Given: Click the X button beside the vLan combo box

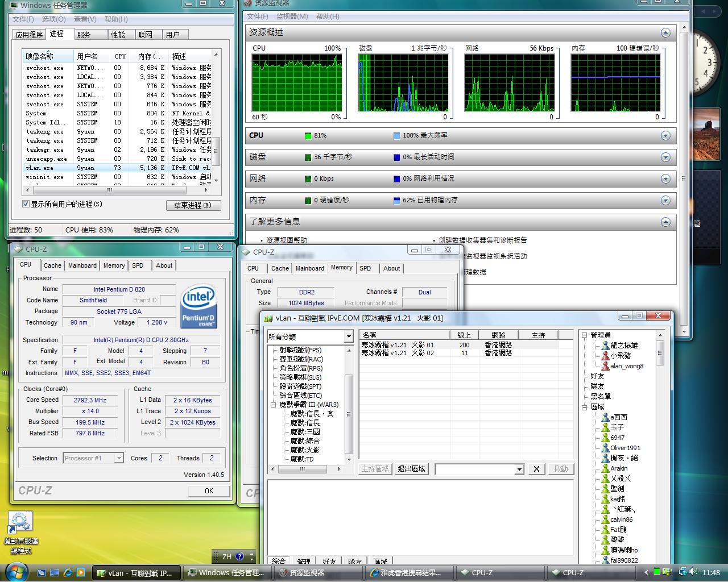Looking at the screenshot, I should point(536,469).
